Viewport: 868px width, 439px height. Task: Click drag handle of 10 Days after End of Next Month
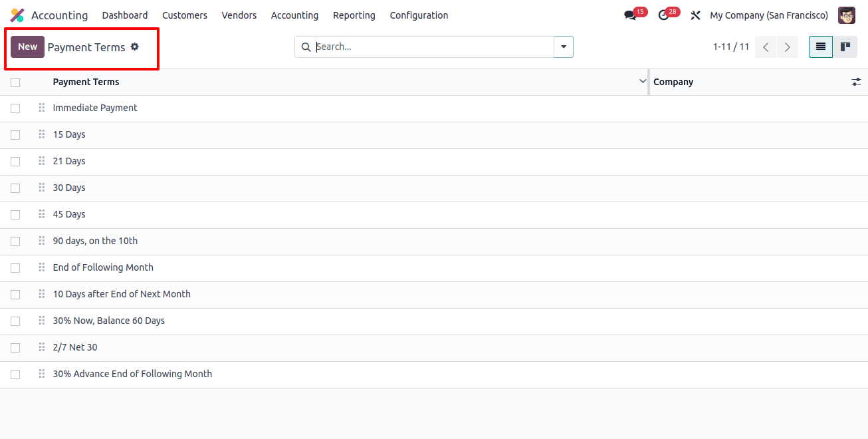(x=42, y=294)
